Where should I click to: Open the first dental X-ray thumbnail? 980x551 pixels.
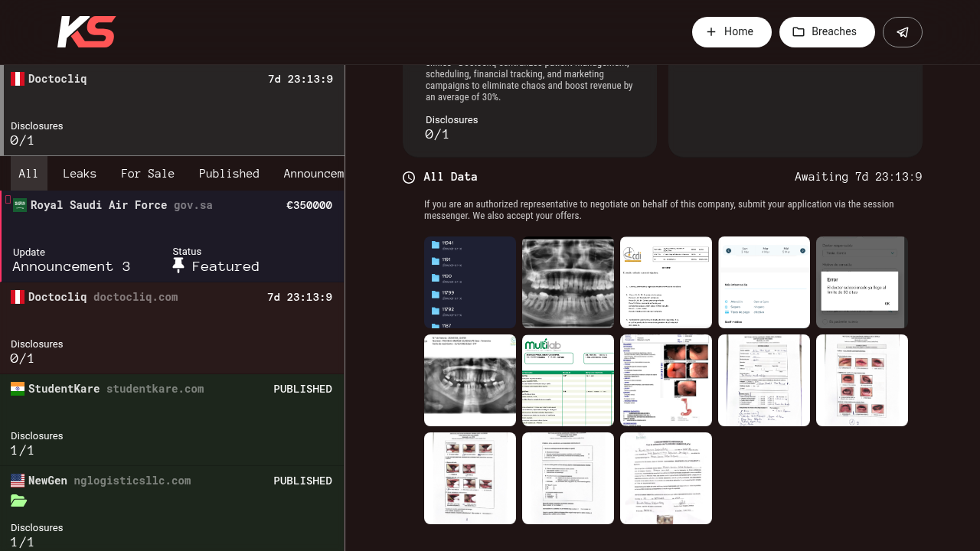568,282
